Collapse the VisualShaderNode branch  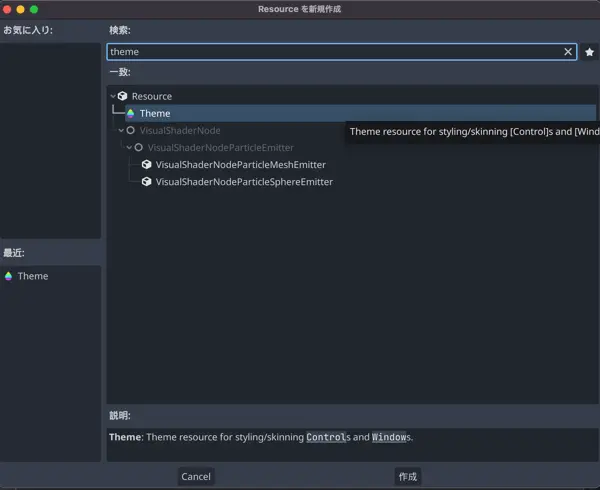121,131
